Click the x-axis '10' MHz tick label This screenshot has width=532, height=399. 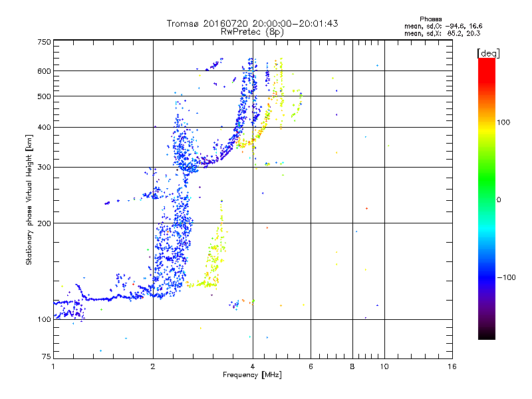384,366
